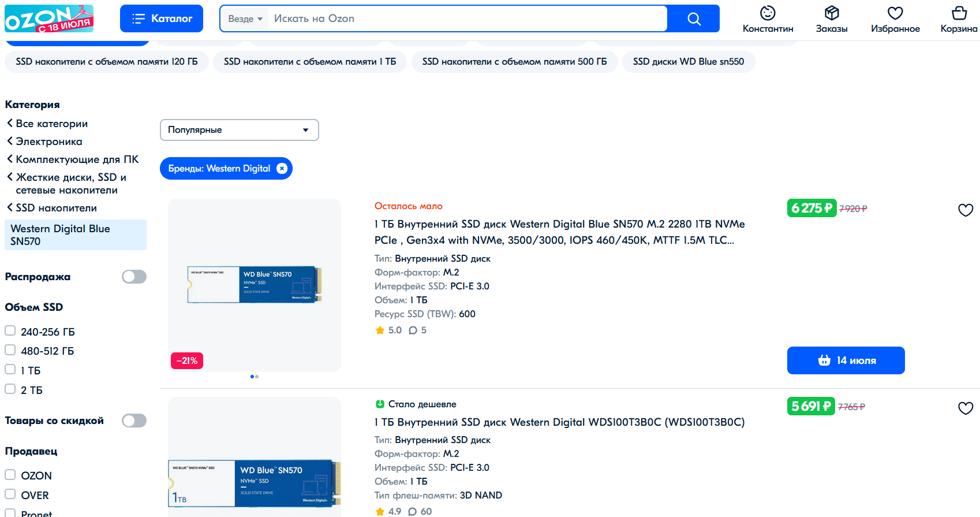Image resolution: width=980 pixels, height=517 pixels.
Task: Click the crossed-out 7 765 ₽ old price
Action: [851, 407]
